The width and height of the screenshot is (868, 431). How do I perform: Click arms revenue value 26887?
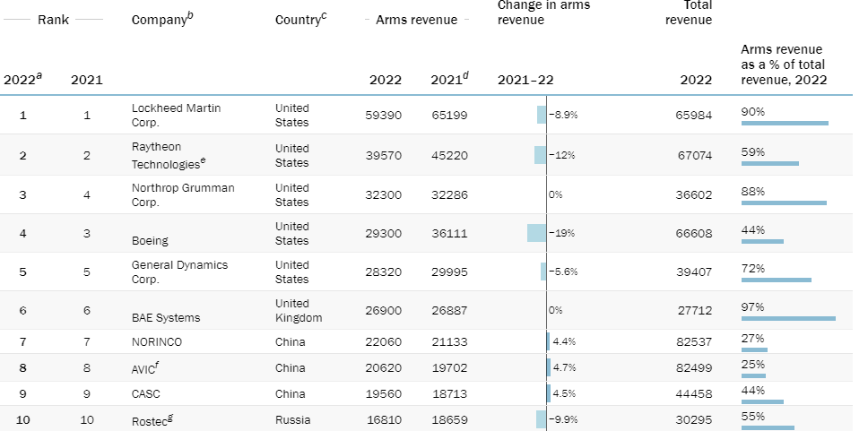coord(449,310)
